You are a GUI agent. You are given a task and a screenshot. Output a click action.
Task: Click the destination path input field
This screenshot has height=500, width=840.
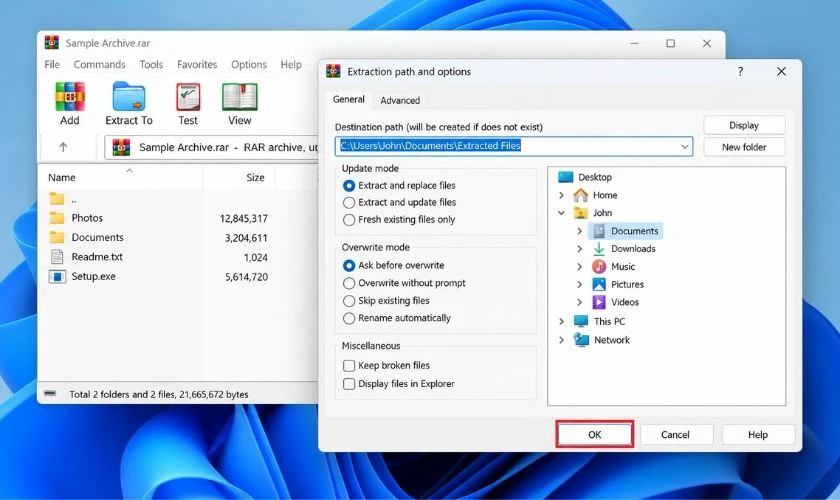514,146
